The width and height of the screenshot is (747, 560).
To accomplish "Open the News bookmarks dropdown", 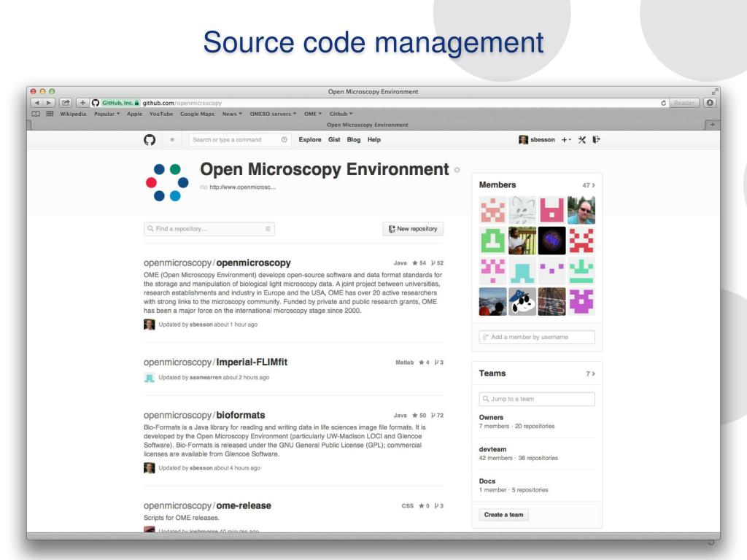I will tap(232, 114).
